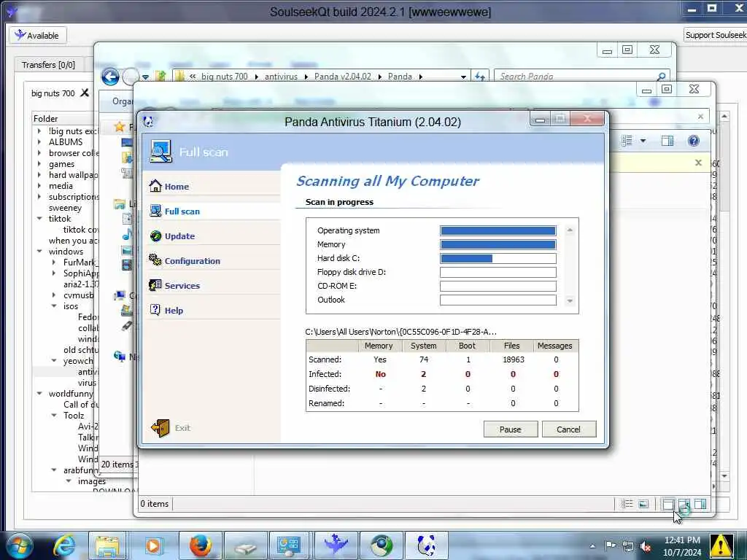Collapse the isos folder in tree
Image resolution: width=747 pixels, height=560 pixels.
[54, 306]
